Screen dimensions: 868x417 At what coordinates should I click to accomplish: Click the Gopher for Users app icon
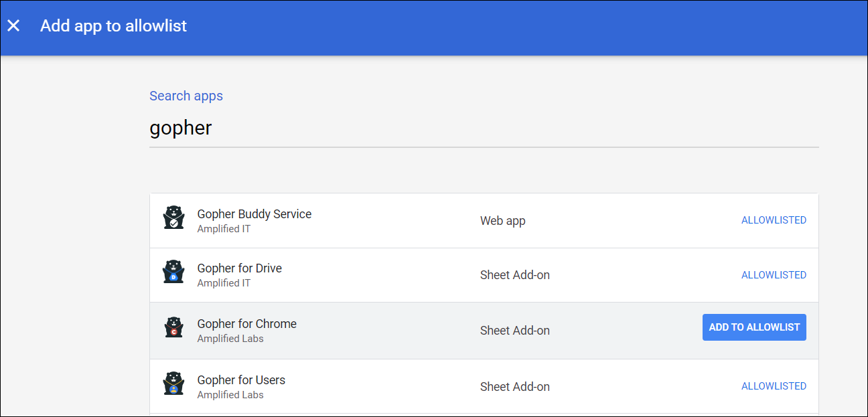pyautogui.click(x=173, y=384)
